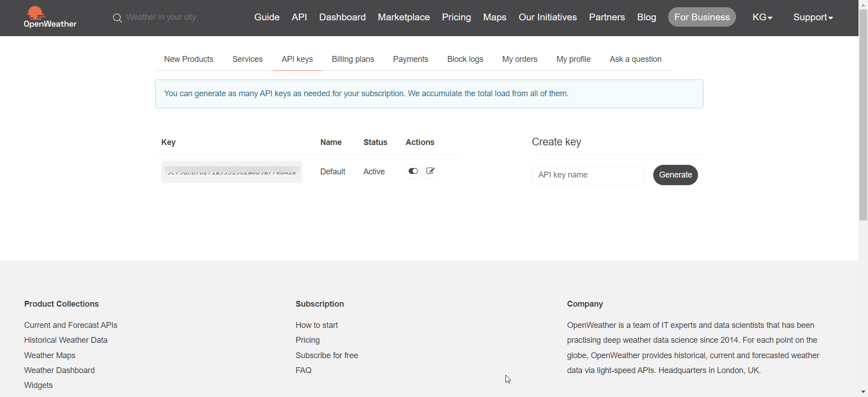This screenshot has width=868, height=397.
Task: Edit the Default API key name
Action: (x=430, y=171)
